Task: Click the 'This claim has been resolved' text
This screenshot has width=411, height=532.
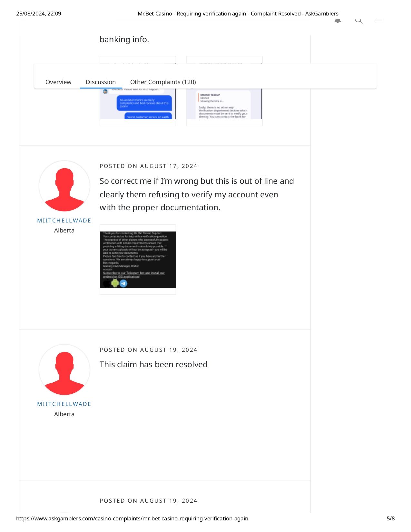Action: coord(153,364)
